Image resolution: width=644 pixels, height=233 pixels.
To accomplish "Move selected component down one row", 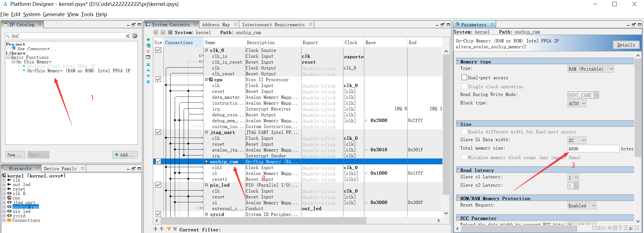I will point(148,76).
